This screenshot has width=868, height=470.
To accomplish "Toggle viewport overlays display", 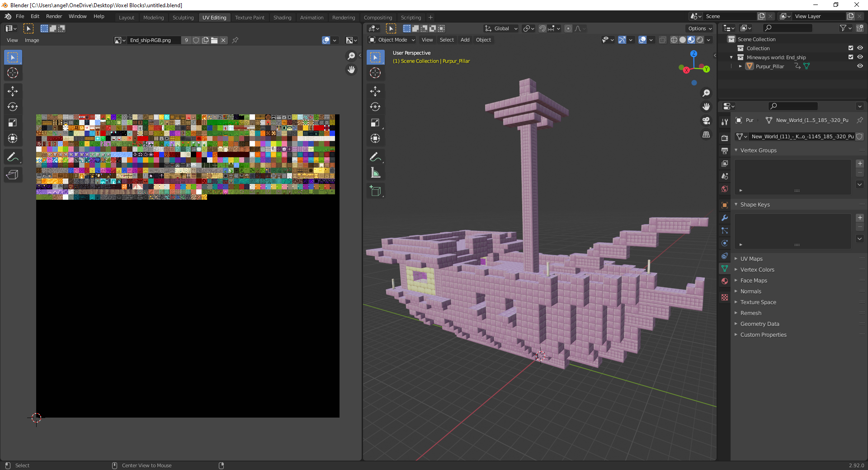I will (x=642, y=40).
